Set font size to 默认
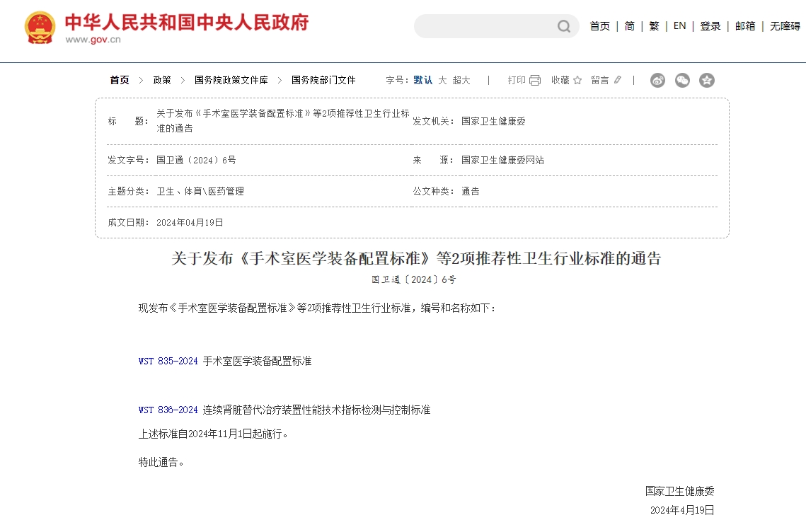This screenshot has width=806, height=532. tap(423, 80)
